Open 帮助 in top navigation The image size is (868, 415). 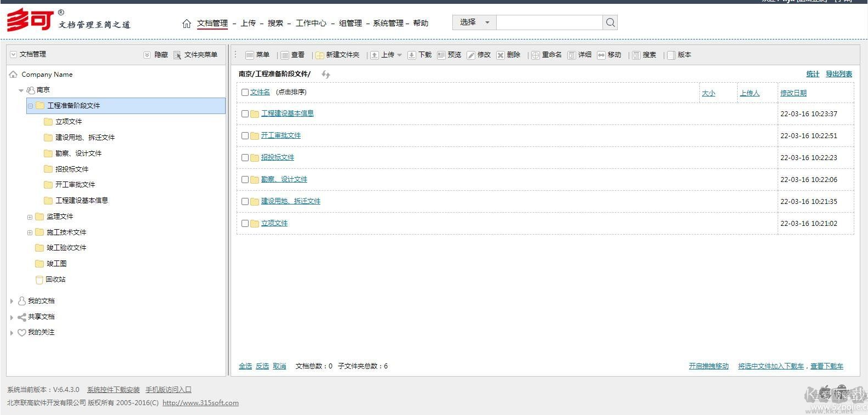421,23
